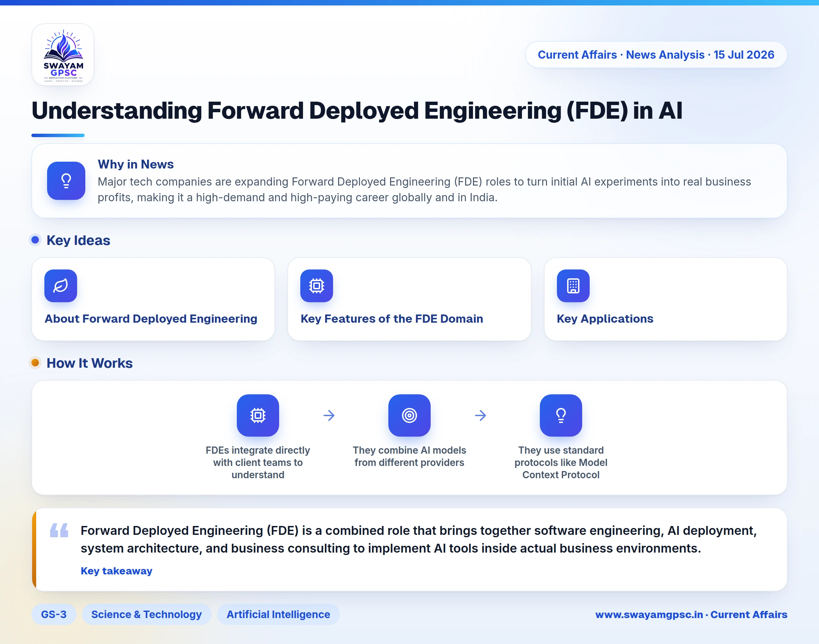Click the text They use standard protocols like Model Context Protocol
This screenshot has width=819, height=644.
click(x=561, y=463)
